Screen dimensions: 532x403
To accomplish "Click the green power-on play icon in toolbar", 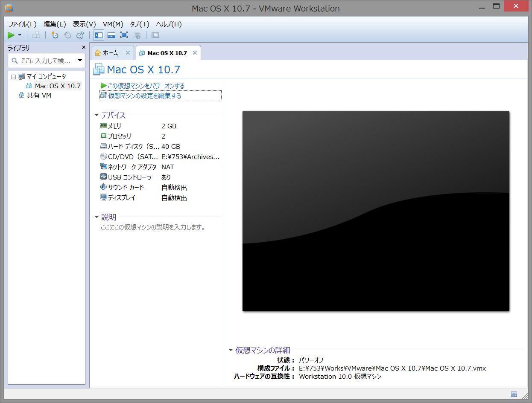I will coord(11,35).
